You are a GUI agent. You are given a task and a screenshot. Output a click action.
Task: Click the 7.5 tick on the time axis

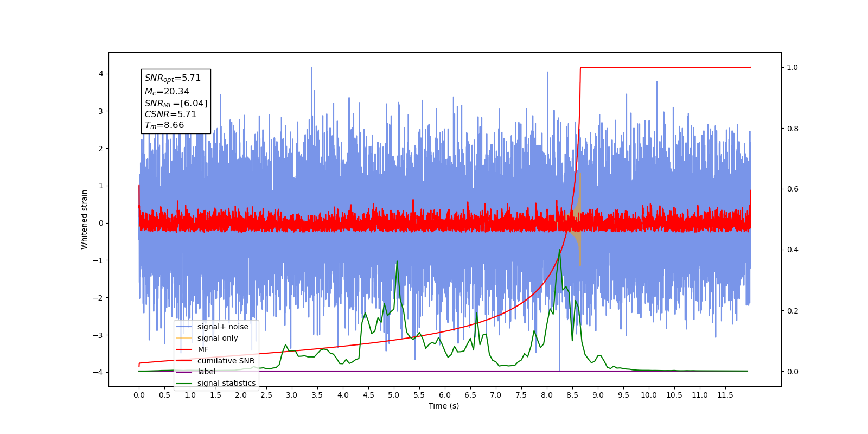coord(521,395)
